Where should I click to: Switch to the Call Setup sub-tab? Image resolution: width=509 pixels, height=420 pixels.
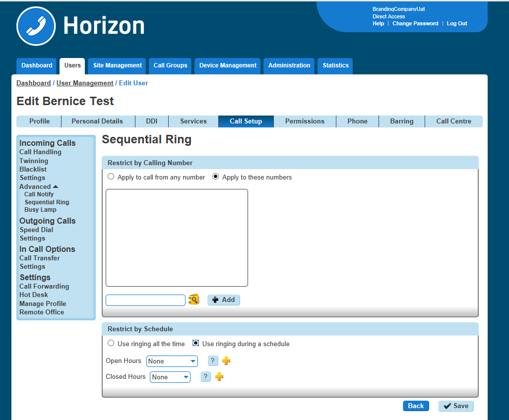(x=246, y=121)
